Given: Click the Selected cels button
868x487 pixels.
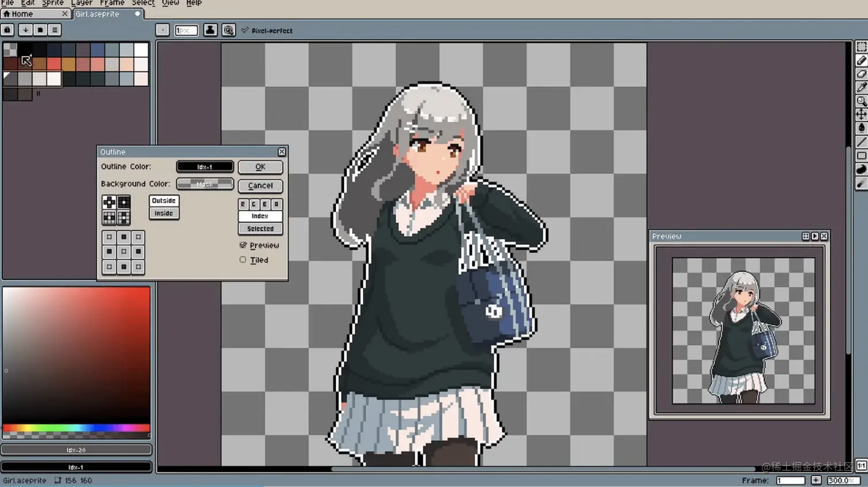Looking at the screenshot, I should click(260, 229).
